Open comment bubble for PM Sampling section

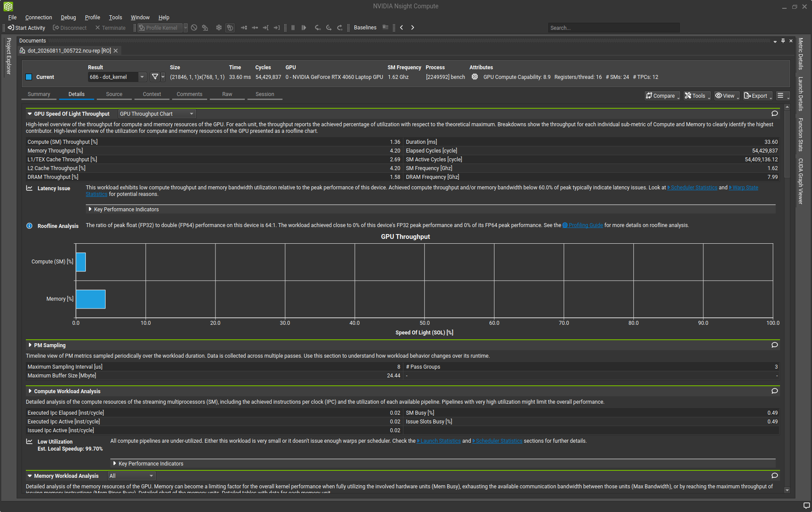(774, 345)
